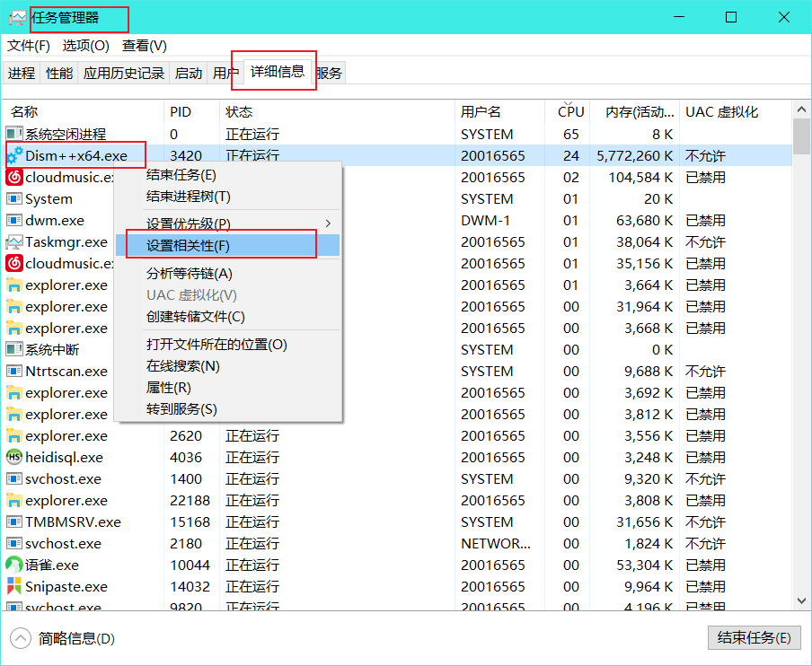Click the 语雀.exe process icon
This screenshot has height=666, width=812.
pyautogui.click(x=14, y=565)
